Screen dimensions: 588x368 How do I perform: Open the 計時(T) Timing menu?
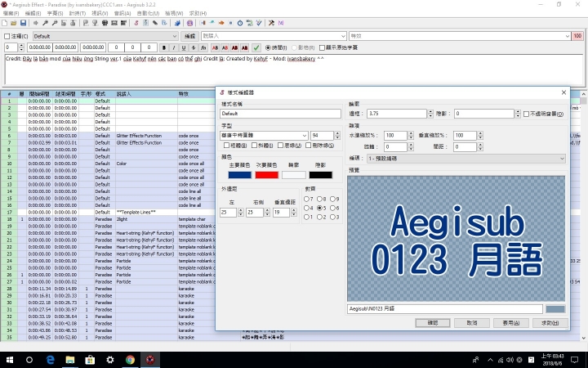click(x=78, y=13)
